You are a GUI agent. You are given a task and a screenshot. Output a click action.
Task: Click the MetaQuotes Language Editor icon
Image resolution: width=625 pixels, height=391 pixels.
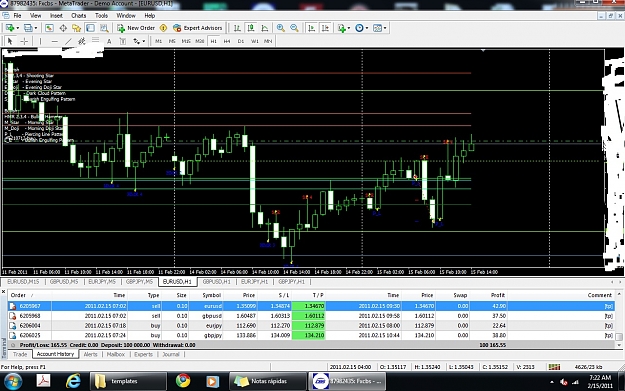pos(163,28)
